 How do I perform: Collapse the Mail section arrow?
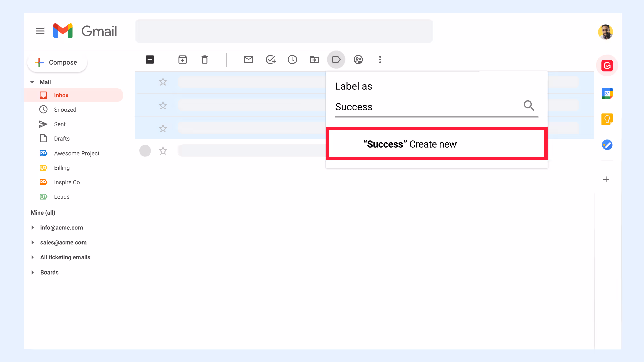click(x=32, y=82)
